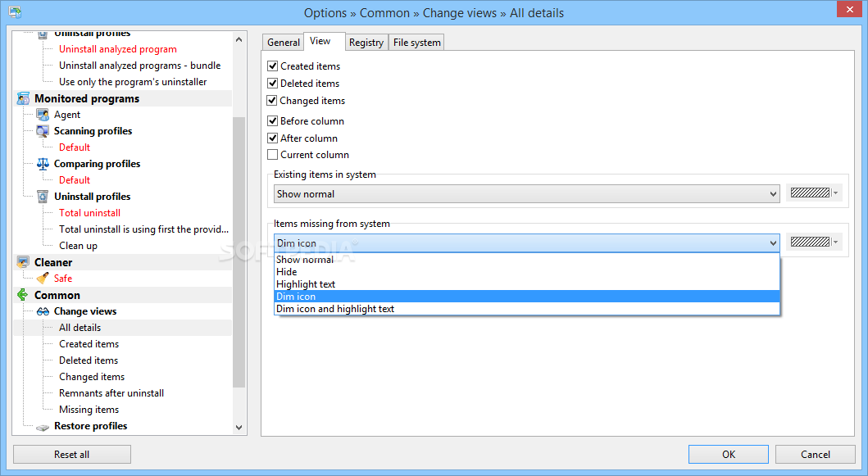
Task: Click the tree scrollbar down arrow
Action: tap(239, 428)
